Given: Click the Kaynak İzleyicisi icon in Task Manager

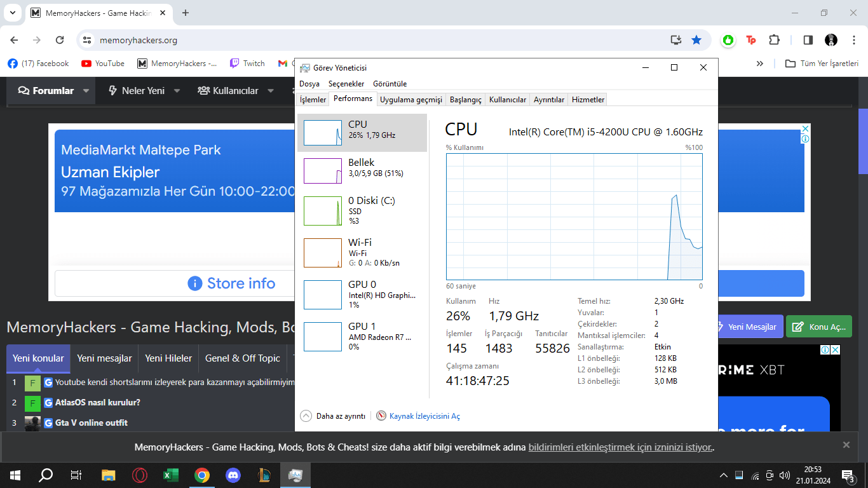Looking at the screenshot, I should pyautogui.click(x=381, y=416).
